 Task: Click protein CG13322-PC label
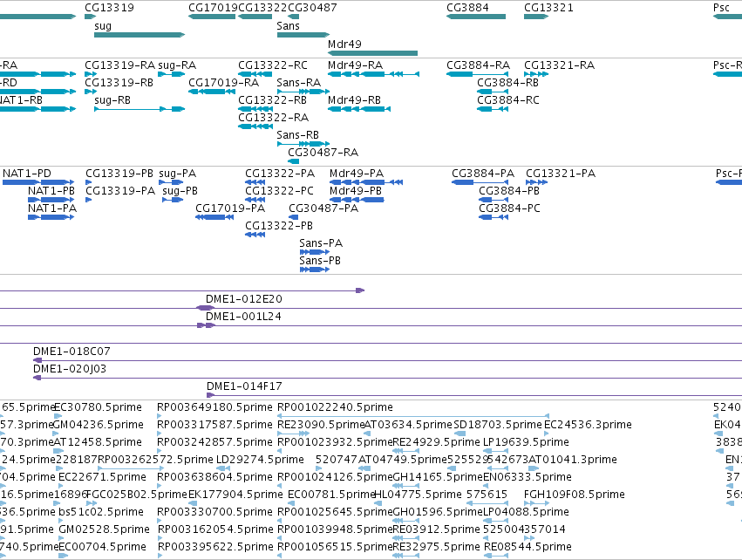click(279, 191)
